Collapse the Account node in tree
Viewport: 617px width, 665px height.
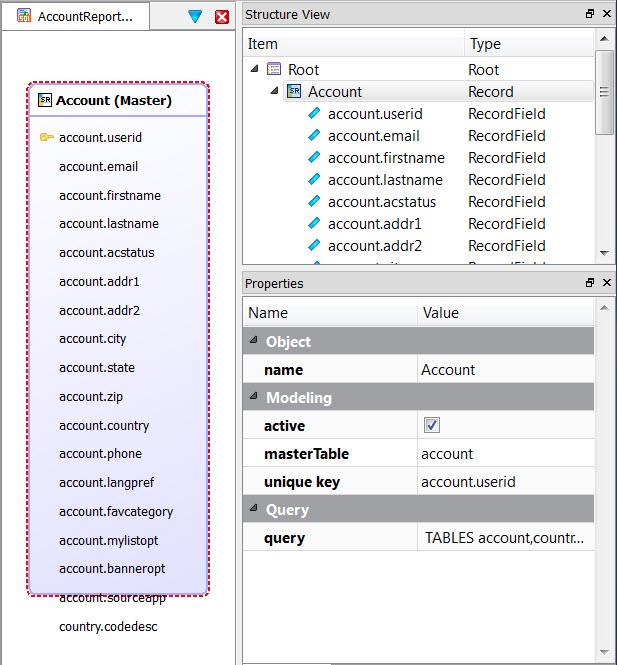pyautogui.click(x=273, y=92)
